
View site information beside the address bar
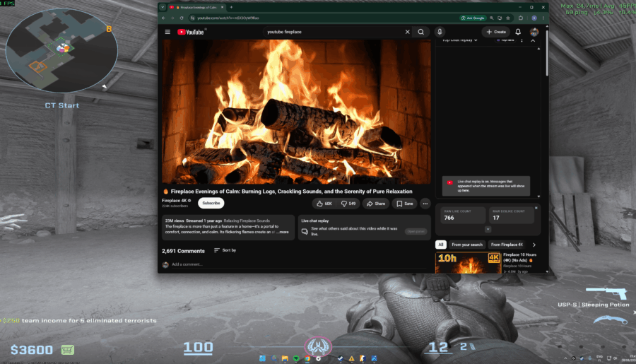pos(192,18)
